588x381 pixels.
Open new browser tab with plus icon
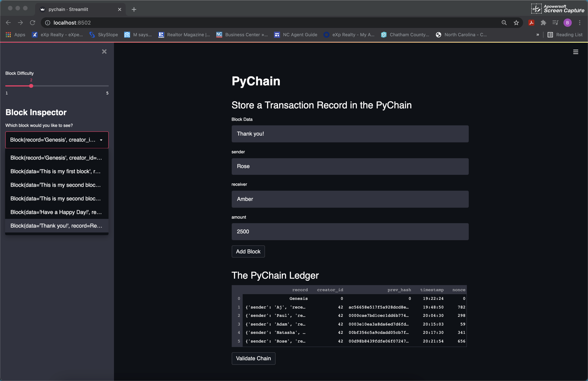[134, 9]
